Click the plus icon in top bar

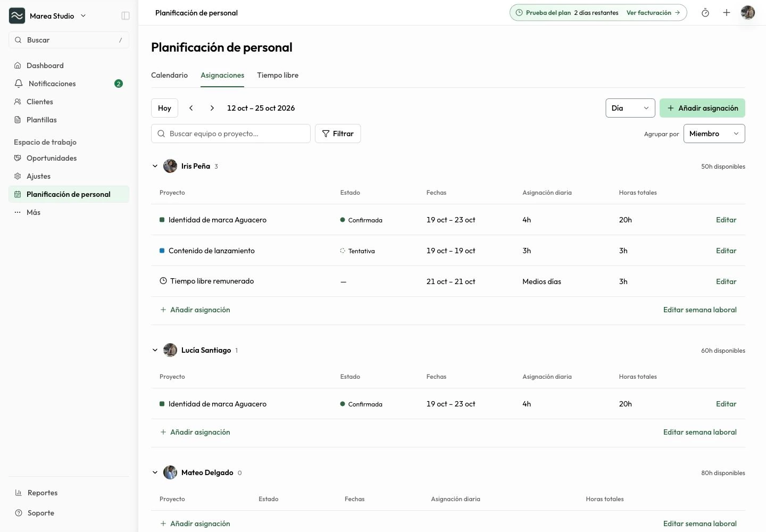click(x=727, y=13)
